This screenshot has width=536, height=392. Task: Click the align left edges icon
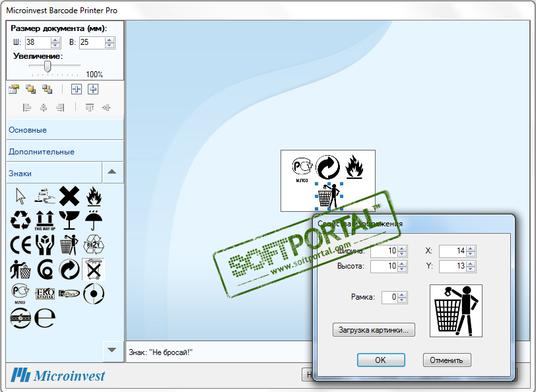[26, 108]
